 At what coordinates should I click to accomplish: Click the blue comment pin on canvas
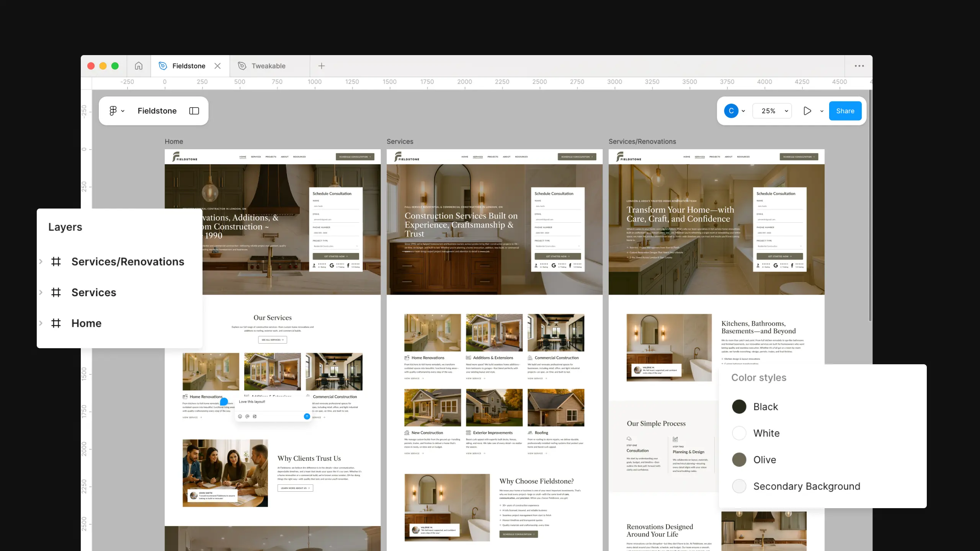click(x=224, y=401)
